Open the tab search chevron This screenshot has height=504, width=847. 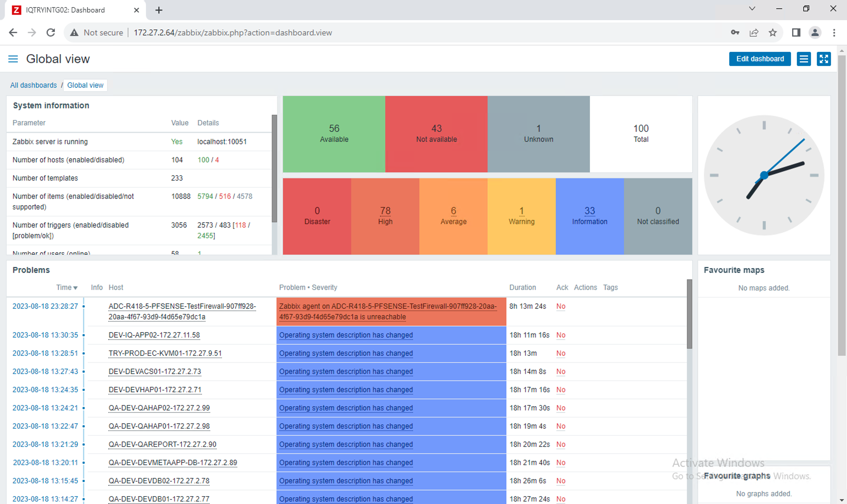(x=752, y=9)
